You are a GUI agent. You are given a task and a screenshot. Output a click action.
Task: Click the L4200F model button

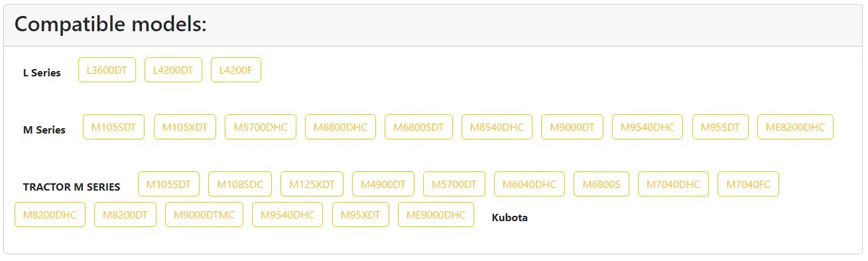[236, 70]
